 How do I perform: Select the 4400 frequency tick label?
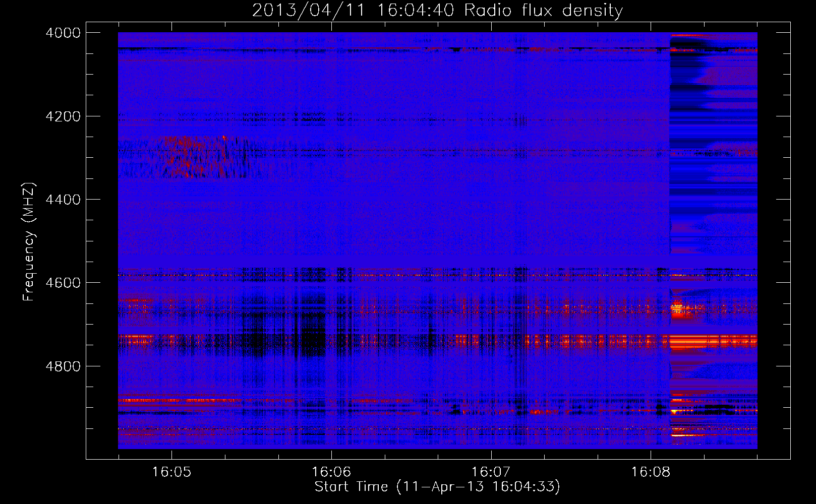tap(63, 200)
